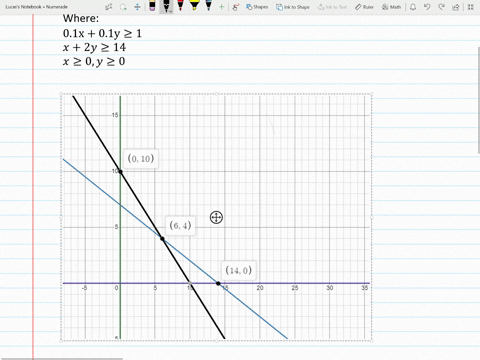Toggle Draw with Touch

236,7
